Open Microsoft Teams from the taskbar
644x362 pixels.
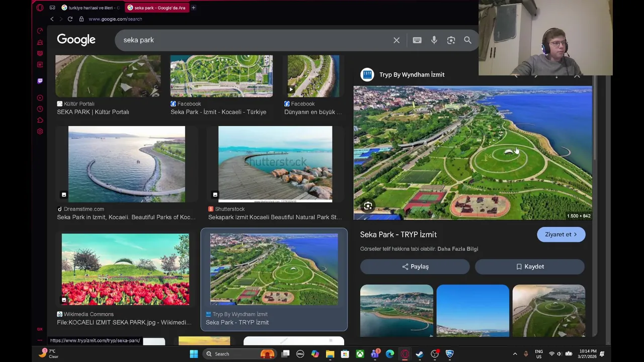(375, 354)
